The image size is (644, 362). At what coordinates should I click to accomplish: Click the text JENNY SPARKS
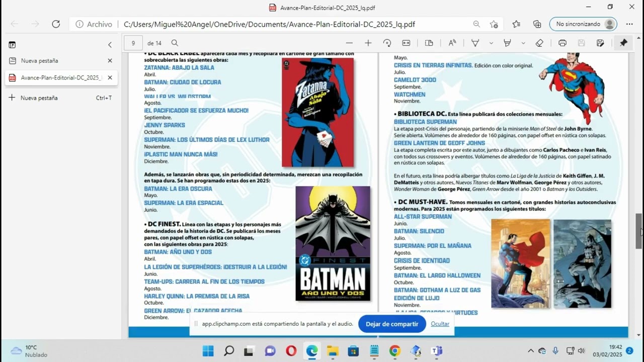point(165,125)
